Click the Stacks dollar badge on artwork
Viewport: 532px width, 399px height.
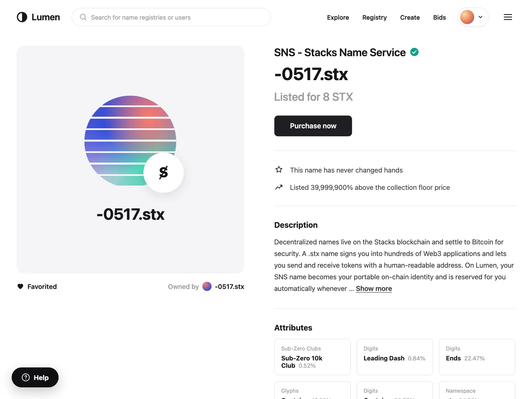164,173
